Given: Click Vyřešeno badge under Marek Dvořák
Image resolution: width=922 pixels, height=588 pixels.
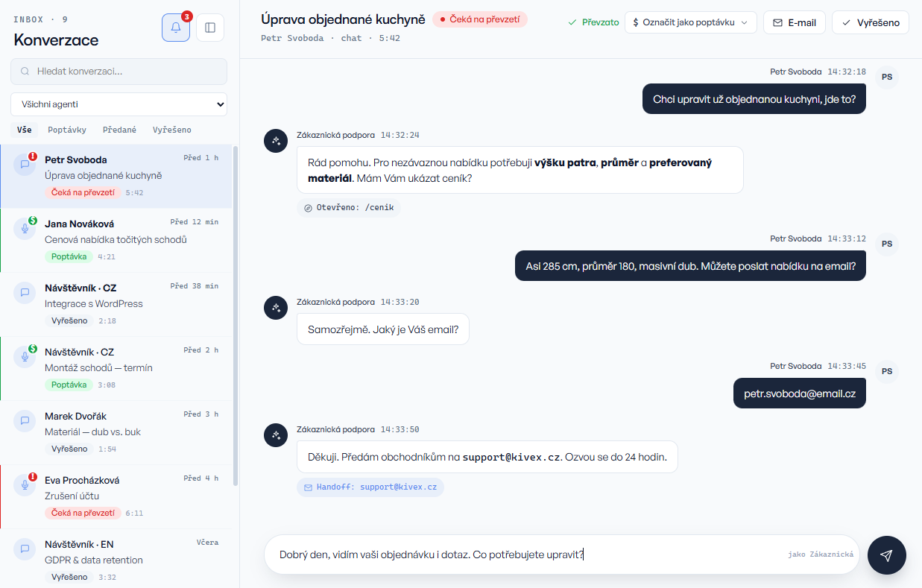Looking at the screenshot, I should (x=69, y=449).
